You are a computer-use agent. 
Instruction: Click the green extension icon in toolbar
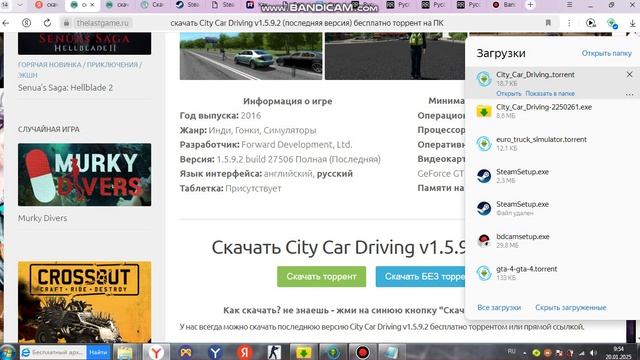(x=612, y=23)
